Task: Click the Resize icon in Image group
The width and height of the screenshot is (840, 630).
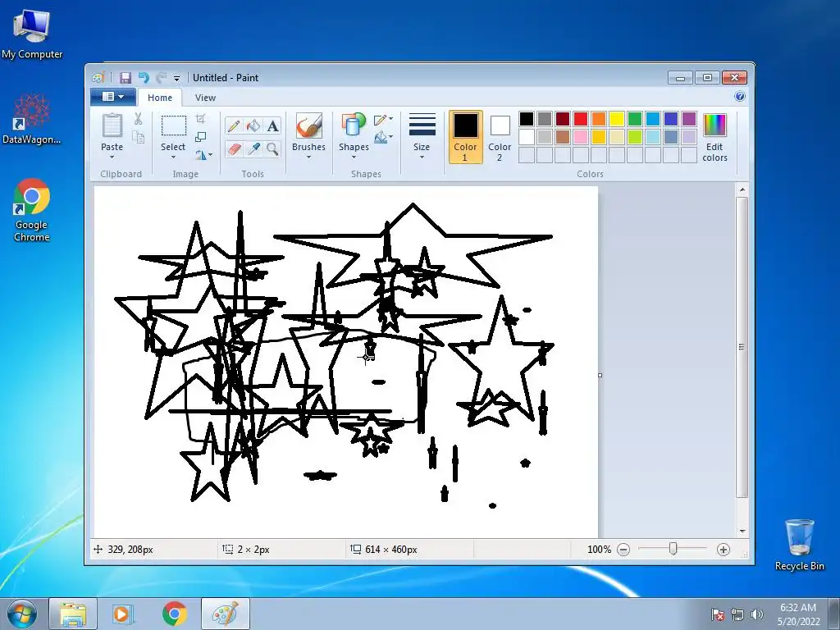Action: pos(201,137)
